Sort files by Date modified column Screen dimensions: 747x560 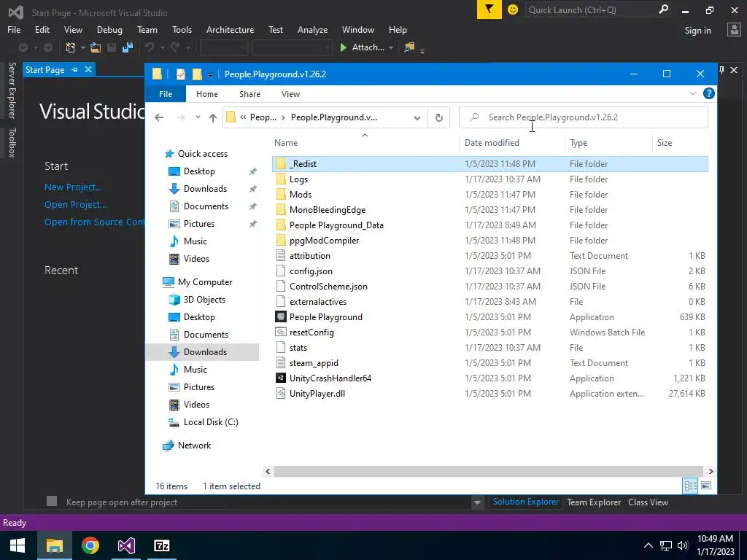click(x=492, y=142)
